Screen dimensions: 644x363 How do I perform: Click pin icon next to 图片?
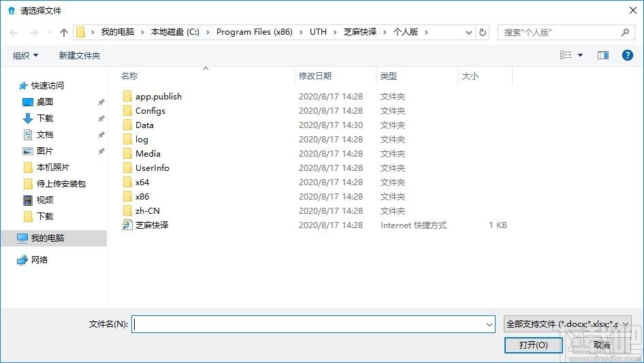pos(101,151)
